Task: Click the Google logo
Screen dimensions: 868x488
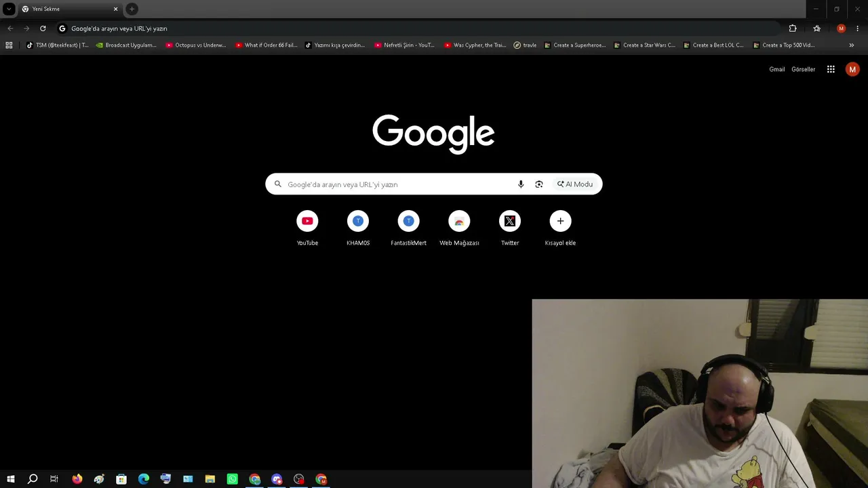Action: click(x=433, y=134)
